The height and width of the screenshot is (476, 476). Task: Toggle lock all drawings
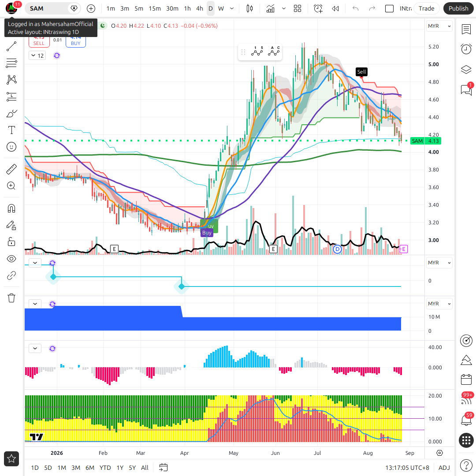(11, 242)
